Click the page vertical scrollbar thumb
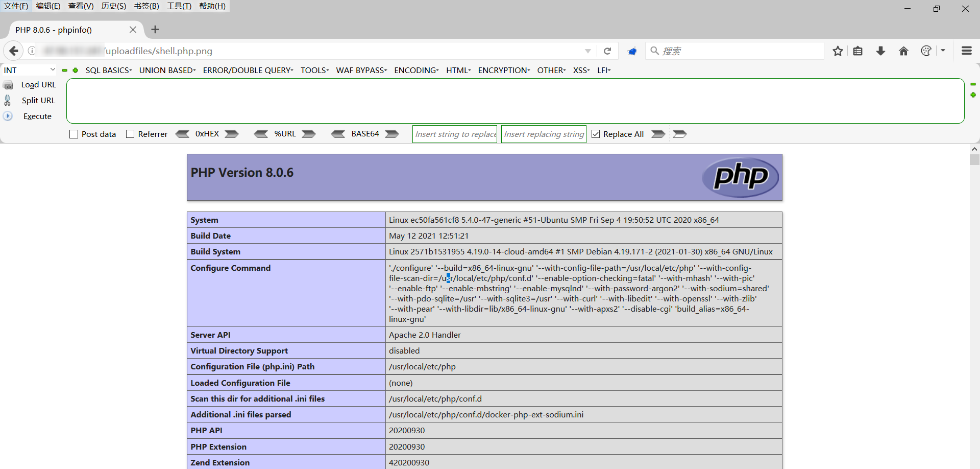Image resolution: width=980 pixels, height=469 pixels. [x=974, y=160]
